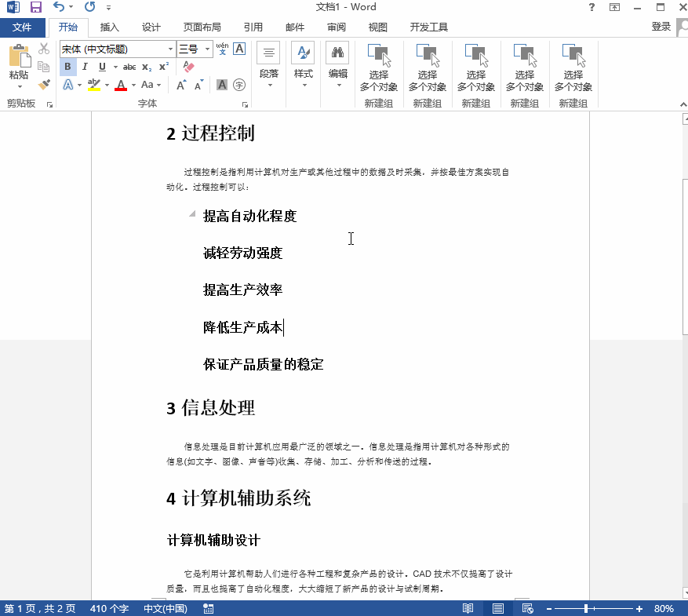Click the character border A icon

pyautogui.click(x=239, y=49)
